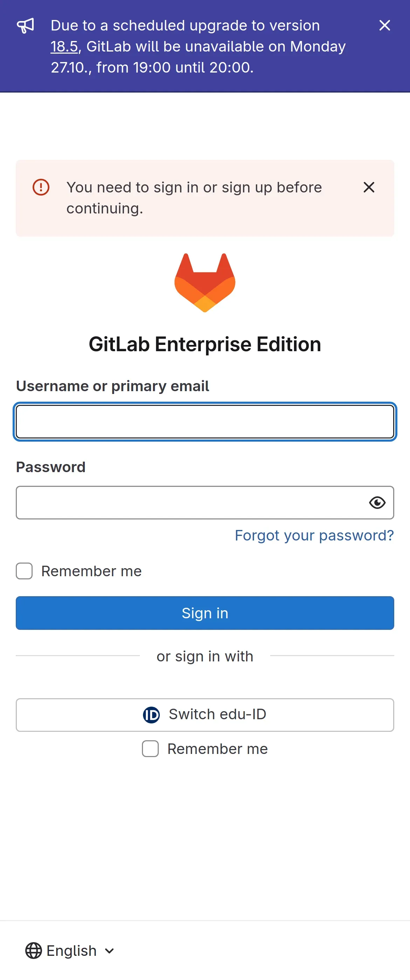
Task: Sign in with Switch edu-ID
Action: (x=205, y=714)
